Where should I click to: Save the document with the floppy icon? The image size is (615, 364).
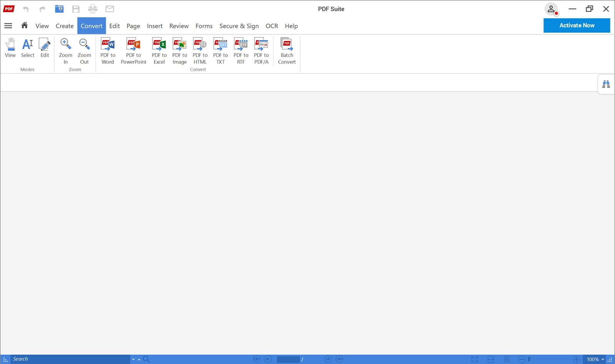pos(76,9)
